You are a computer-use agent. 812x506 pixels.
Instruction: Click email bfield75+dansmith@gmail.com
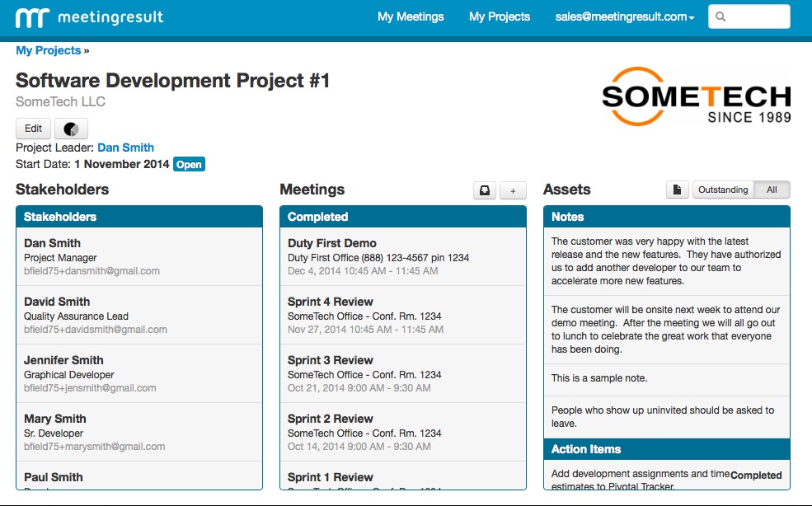point(92,271)
